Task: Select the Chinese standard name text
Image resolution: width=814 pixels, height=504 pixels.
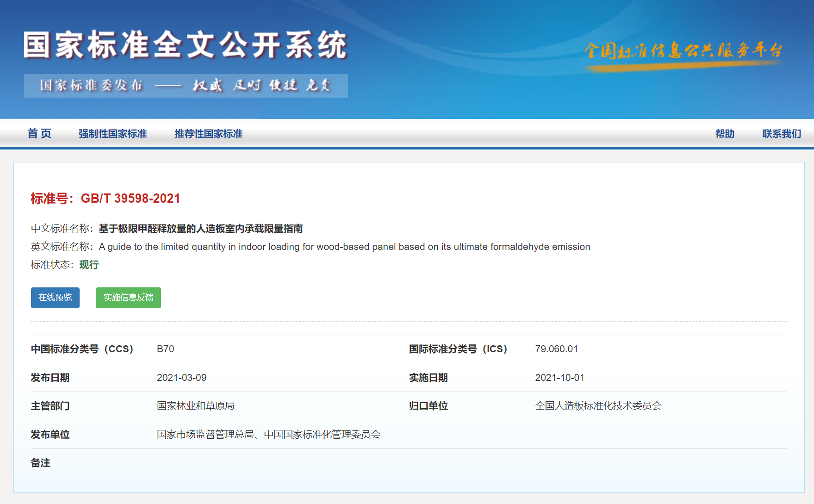Action: coord(201,229)
